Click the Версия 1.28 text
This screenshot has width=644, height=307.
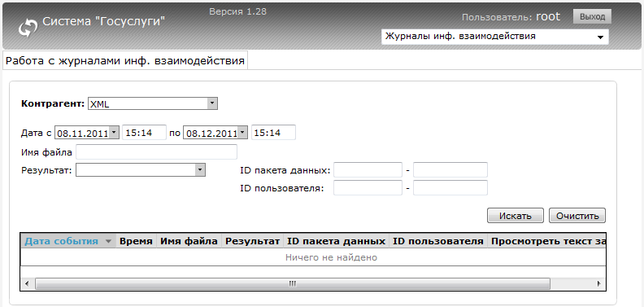coord(237,11)
